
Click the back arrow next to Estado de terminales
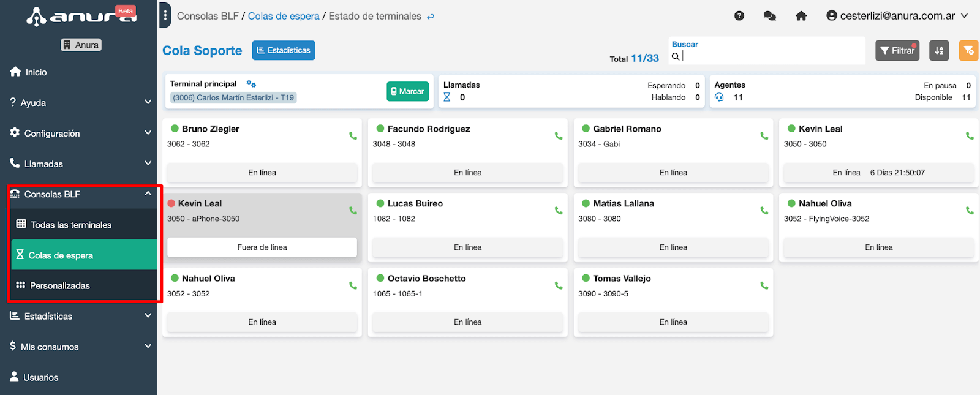pyautogui.click(x=431, y=17)
